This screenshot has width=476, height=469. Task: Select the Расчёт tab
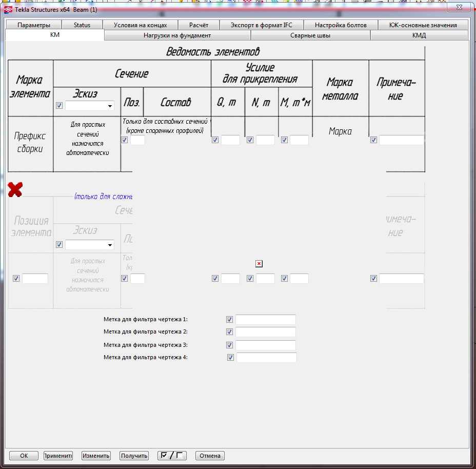(199, 25)
